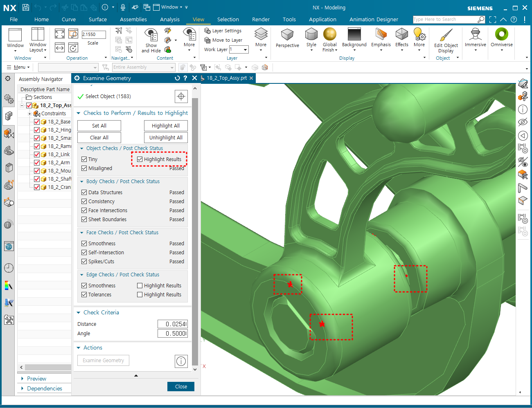Switch to the Curve tab
Viewport: 532px width, 408px height.
pyautogui.click(x=69, y=19)
